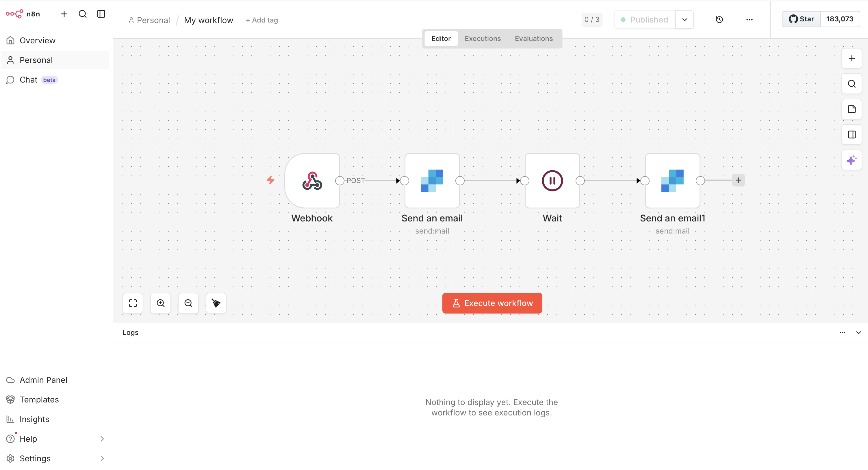Fit workflow to view

[133, 303]
